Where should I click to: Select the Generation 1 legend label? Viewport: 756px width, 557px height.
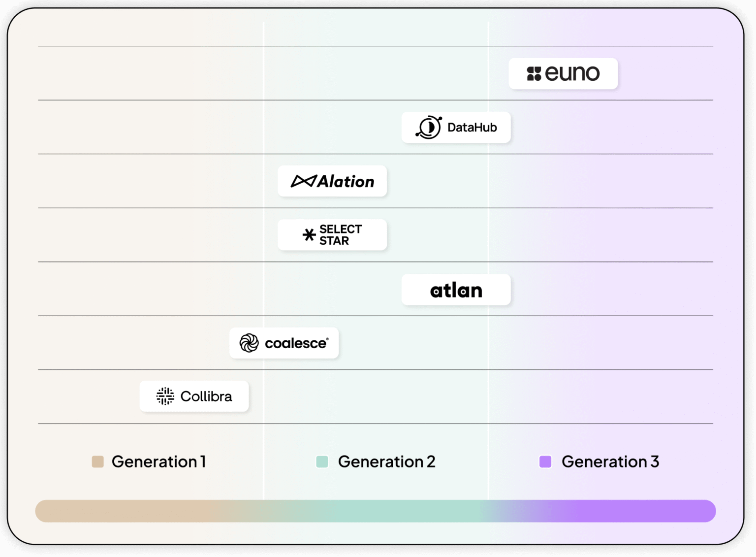click(159, 462)
